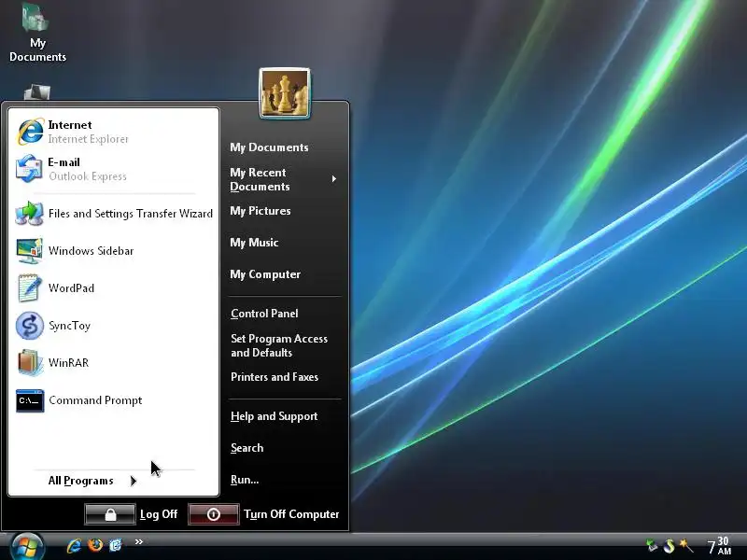
Task: Expand My Recent Documents submenu arrow
Action: click(x=334, y=179)
